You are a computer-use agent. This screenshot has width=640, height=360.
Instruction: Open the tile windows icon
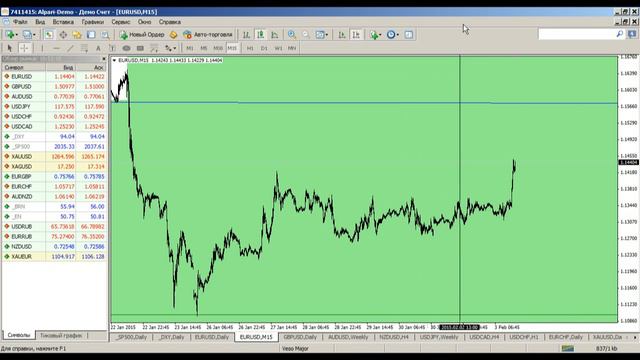[320, 35]
